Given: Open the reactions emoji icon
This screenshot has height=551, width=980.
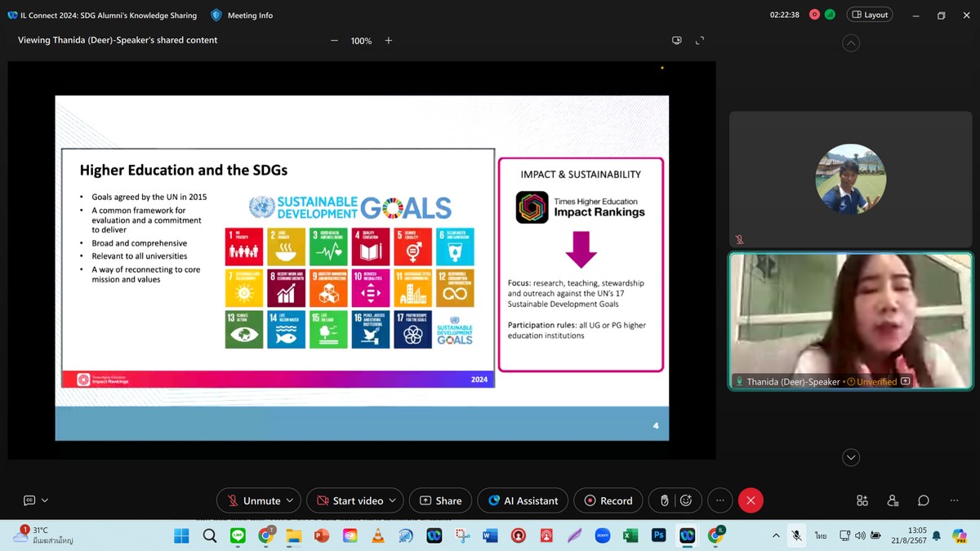Looking at the screenshot, I should click(x=686, y=500).
